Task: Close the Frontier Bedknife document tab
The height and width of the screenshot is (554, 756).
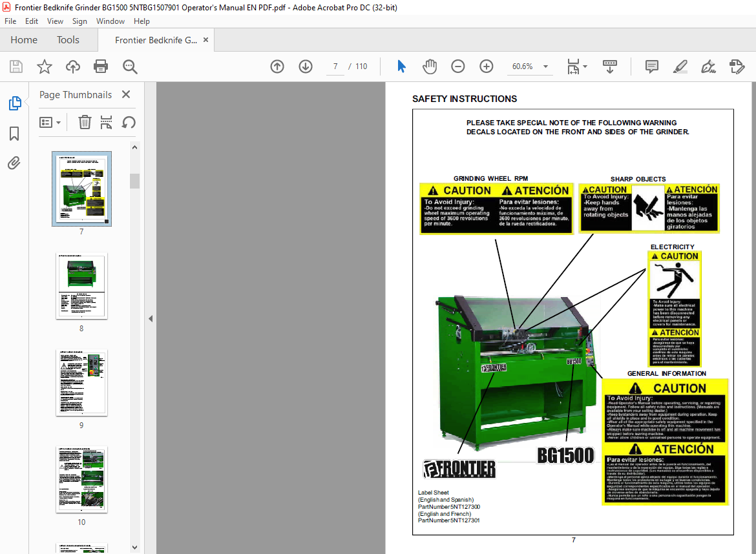Action: 206,40
